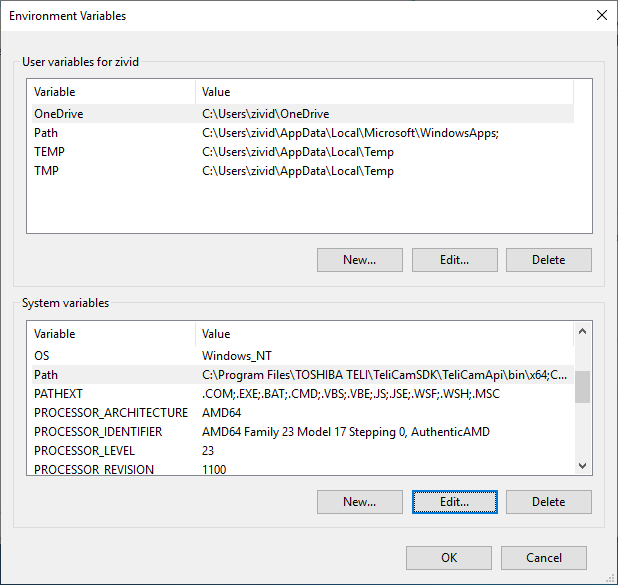
Task: Edit the selected system variable
Action: pyautogui.click(x=454, y=501)
